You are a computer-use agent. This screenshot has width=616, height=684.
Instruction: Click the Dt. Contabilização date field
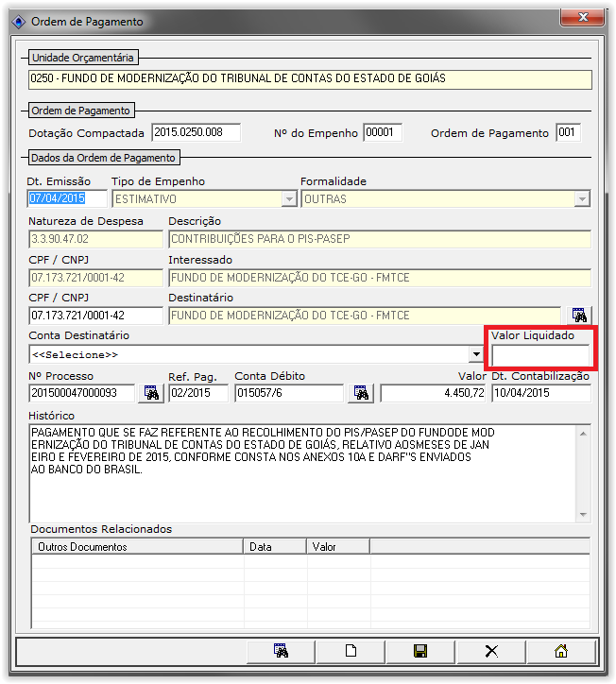click(x=540, y=393)
